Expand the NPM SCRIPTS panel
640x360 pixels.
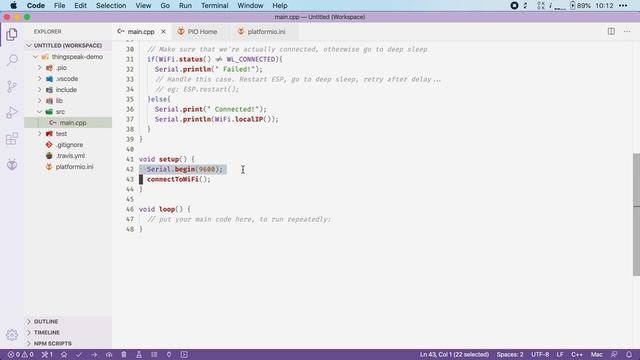click(68, 344)
